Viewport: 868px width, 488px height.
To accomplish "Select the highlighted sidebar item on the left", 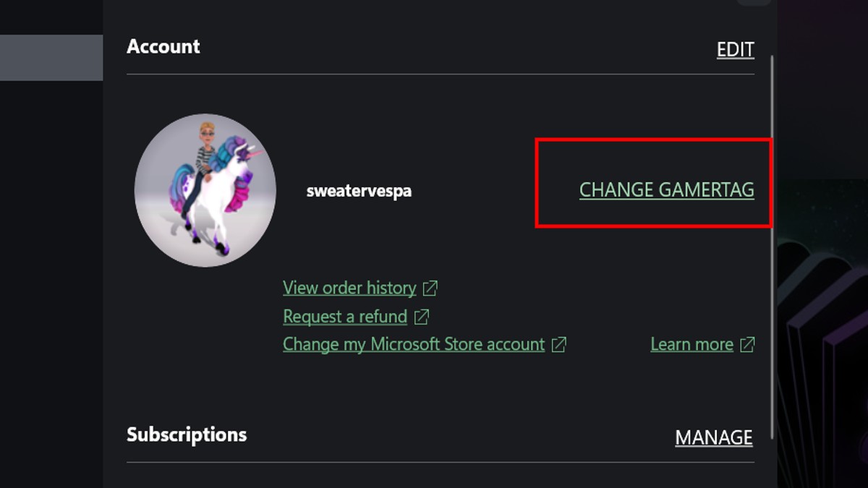I will 51,57.
